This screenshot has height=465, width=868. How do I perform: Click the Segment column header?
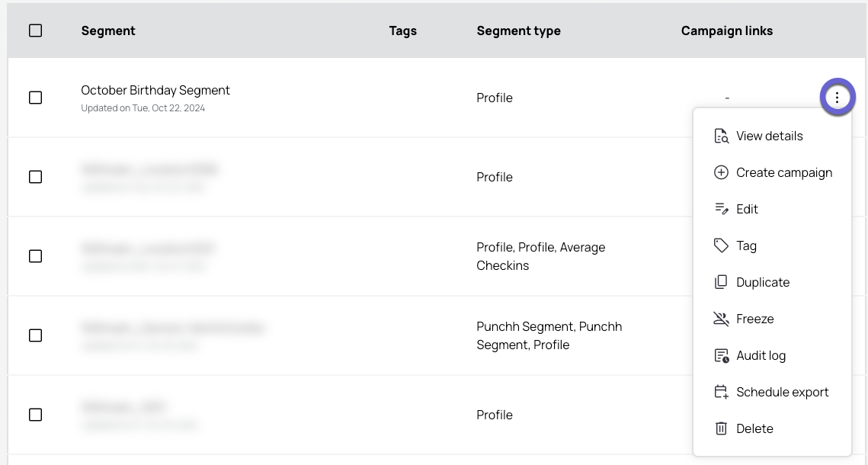click(108, 30)
